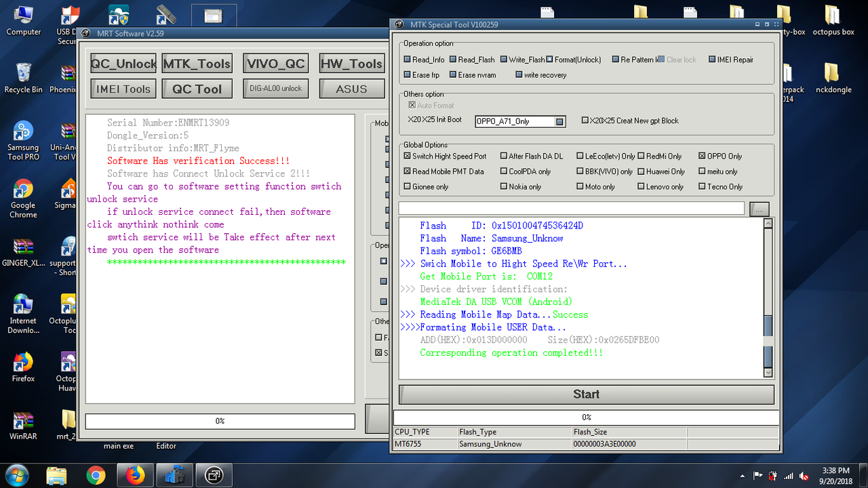Click the mobile phone shortcut icon on desktop

[166, 15]
